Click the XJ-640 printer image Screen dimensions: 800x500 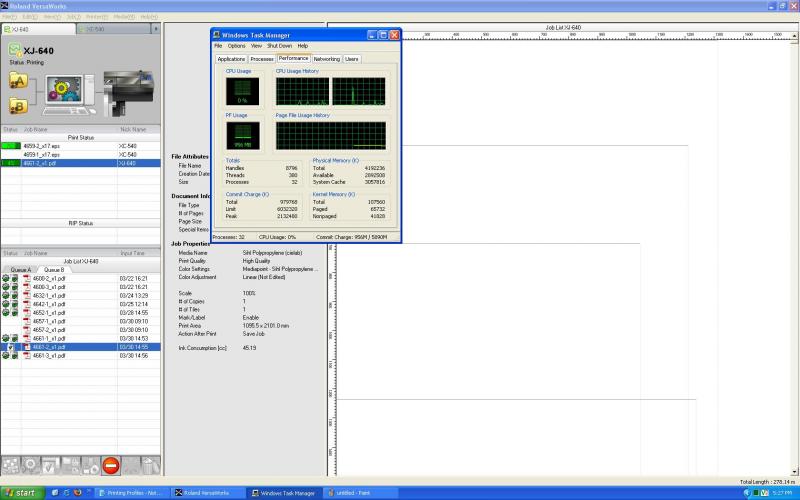(x=127, y=93)
